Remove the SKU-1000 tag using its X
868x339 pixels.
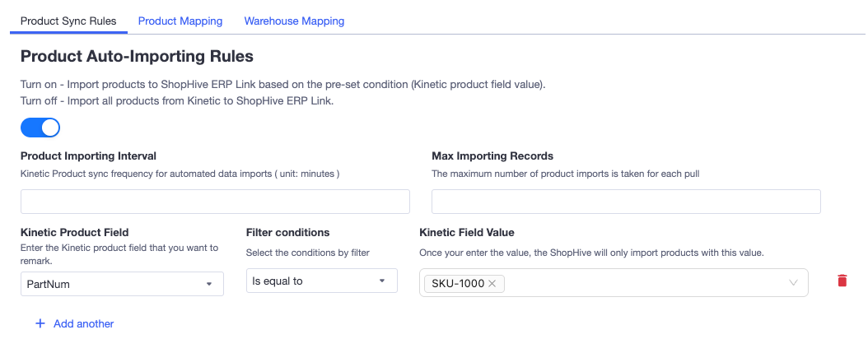click(492, 284)
